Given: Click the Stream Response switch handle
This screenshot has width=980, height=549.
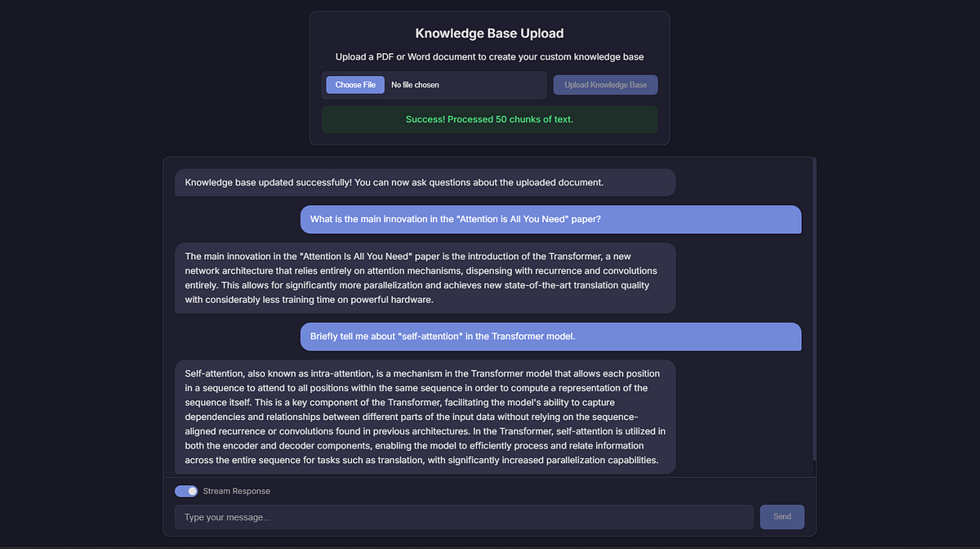Looking at the screenshot, I should tap(191, 490).
